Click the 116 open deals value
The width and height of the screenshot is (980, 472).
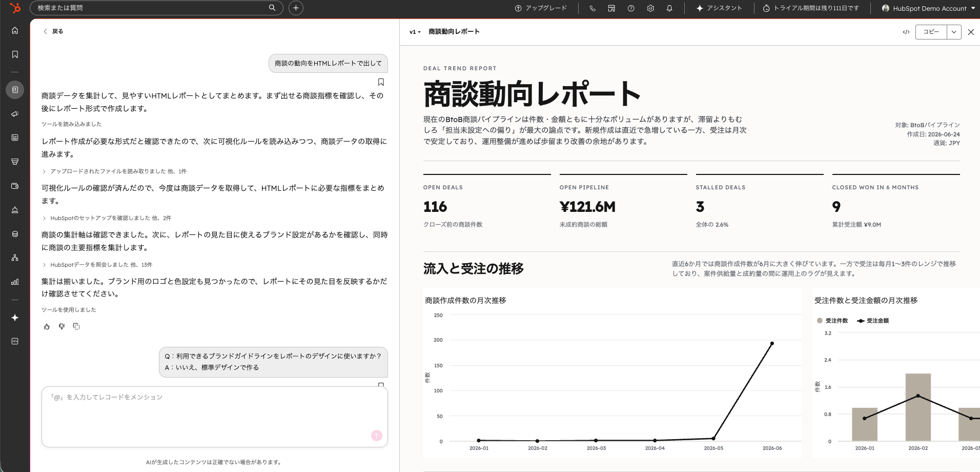[435, 207]
